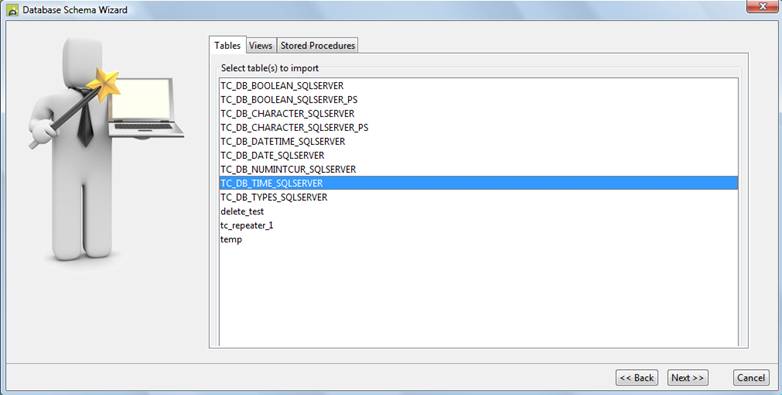Choose TC_DB_CHARACTER_SQLSERVER from the list
The width and height of the screenshot is (782, 395).
click(x=479, y=114)
